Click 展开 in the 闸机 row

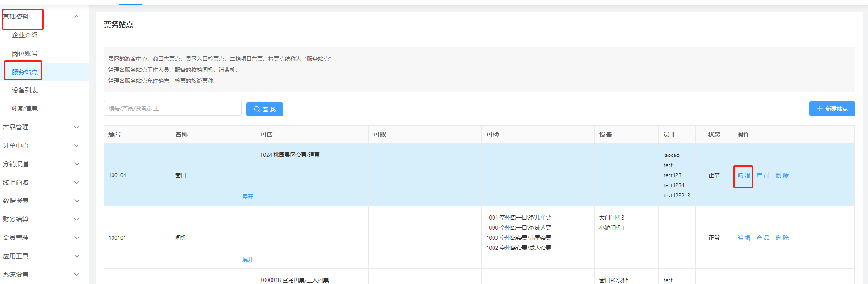click(248, 260)
